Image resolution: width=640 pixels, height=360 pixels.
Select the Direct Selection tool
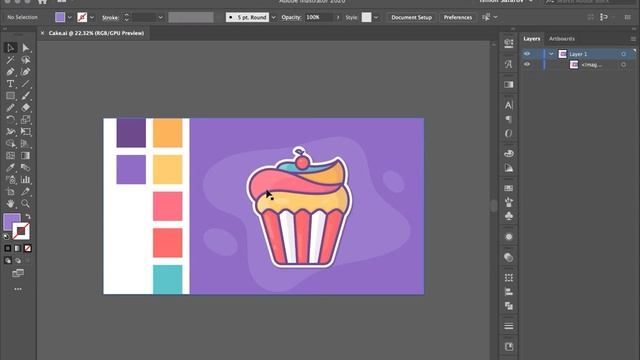(26, 48)
